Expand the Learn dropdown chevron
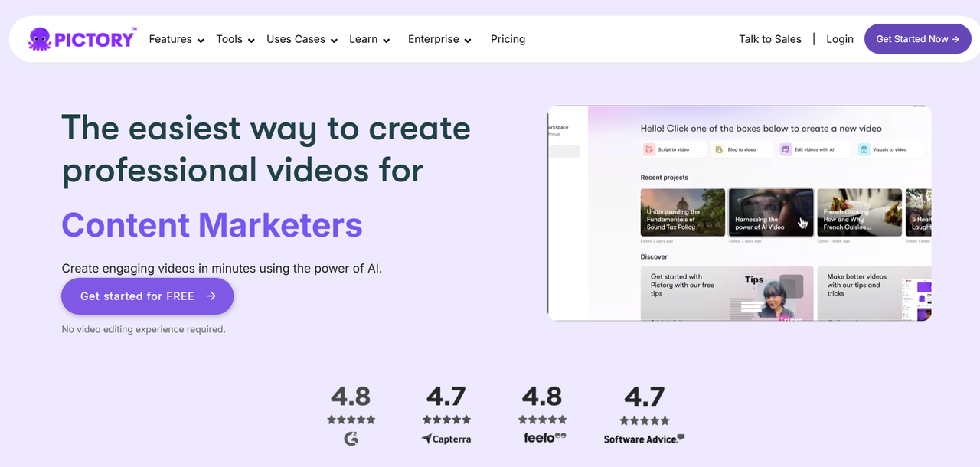This screenshot has height=467, width=980. (x=387, y=40)
